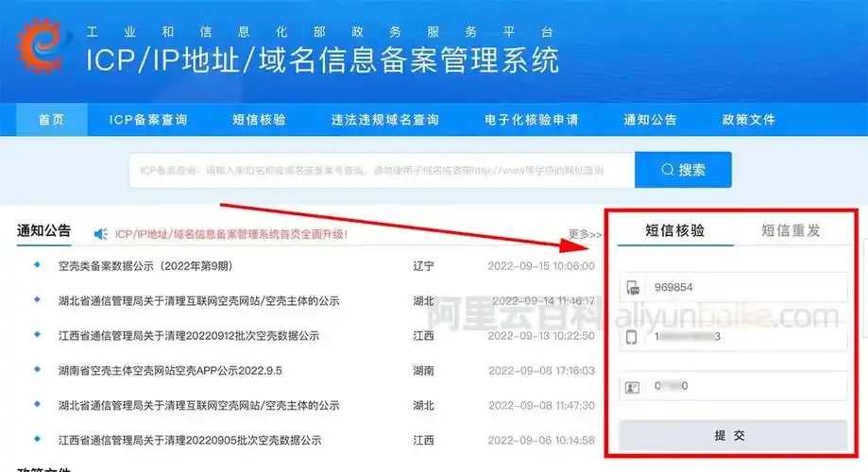The width and height of the screenshot is (868, 472).
Task: Click the ID card icon in the form
Action: (632, 387)
